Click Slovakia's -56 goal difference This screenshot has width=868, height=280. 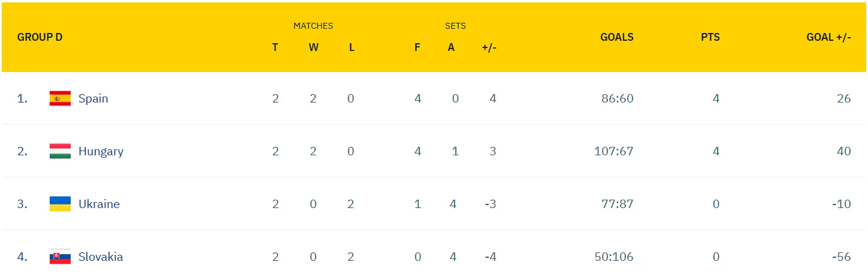[841, 257]
